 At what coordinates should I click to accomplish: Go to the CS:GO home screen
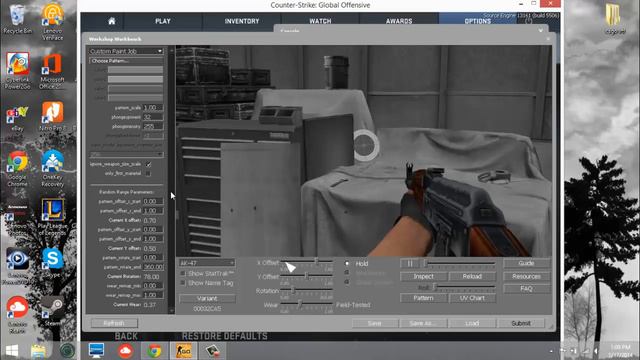111,21
